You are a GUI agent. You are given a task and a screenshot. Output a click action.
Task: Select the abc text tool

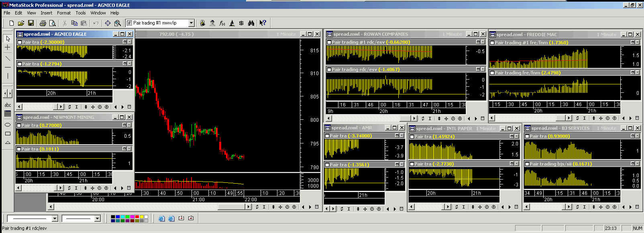coord(7,105)
